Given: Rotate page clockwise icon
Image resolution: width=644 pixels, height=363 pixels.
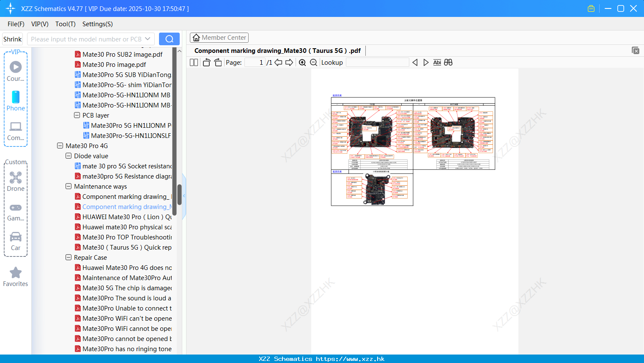Looking at the screenshot, I should pos(218,62).
